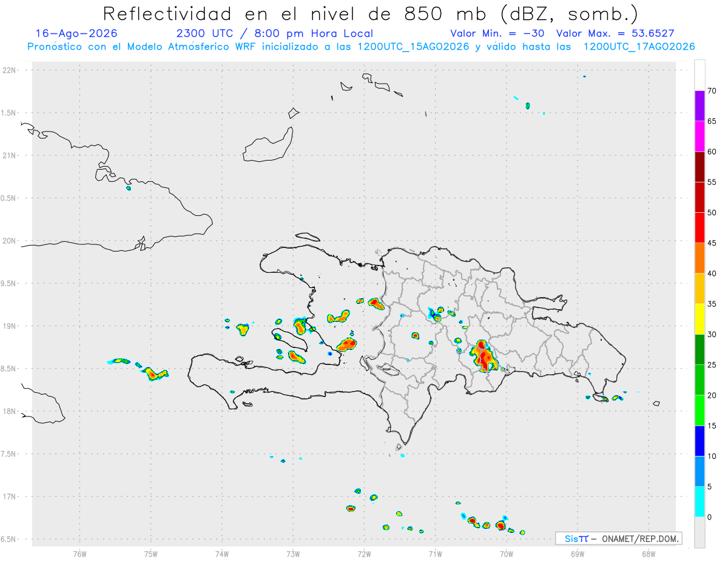Screen dimensions: 728x562
Task: Click the '76W' longitude label
Action: pos(79,554)
